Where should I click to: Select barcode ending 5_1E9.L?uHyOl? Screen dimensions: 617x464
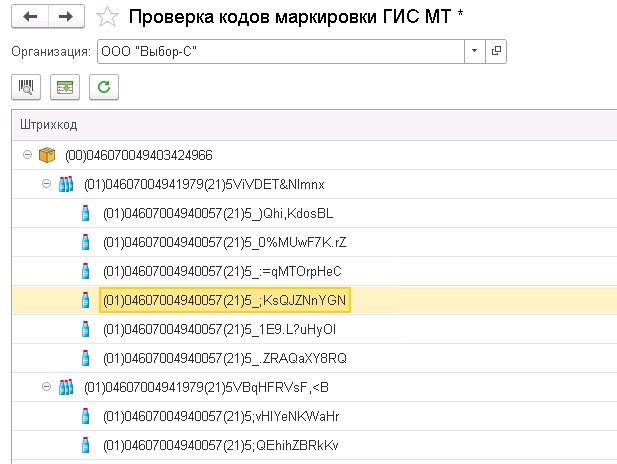[x=220, y=329]
